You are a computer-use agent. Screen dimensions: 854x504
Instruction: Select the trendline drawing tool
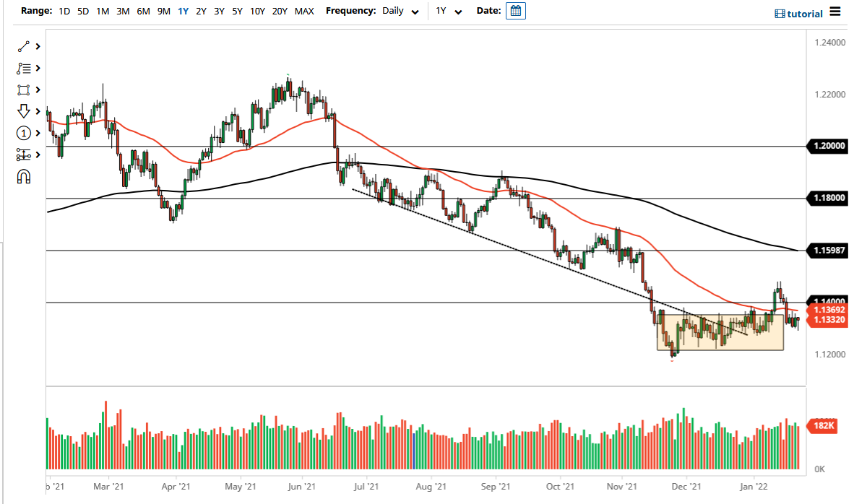point(24,46)
